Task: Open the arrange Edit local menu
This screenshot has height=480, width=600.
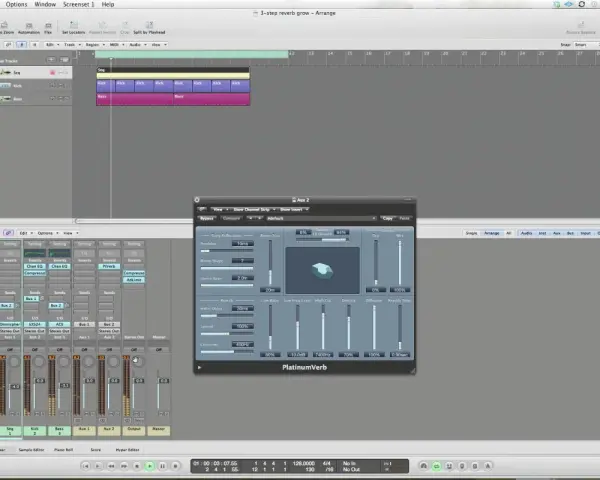Action: tap(52, 45)
